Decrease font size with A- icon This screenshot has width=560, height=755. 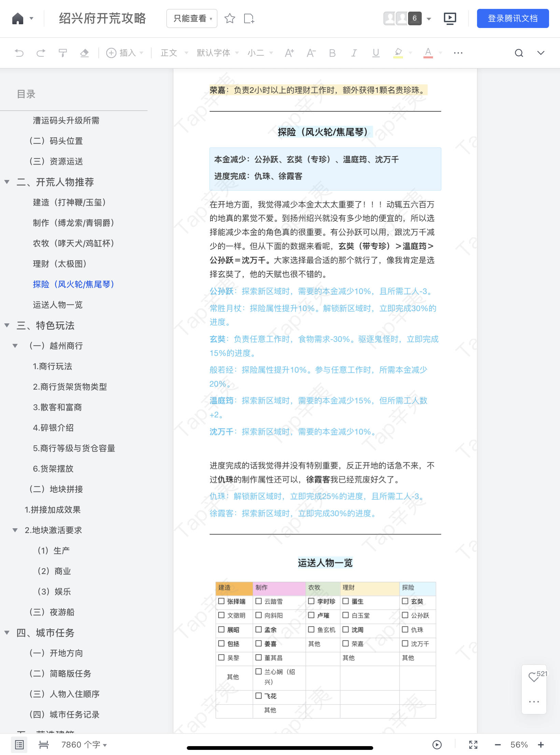(x=311, y=53)
